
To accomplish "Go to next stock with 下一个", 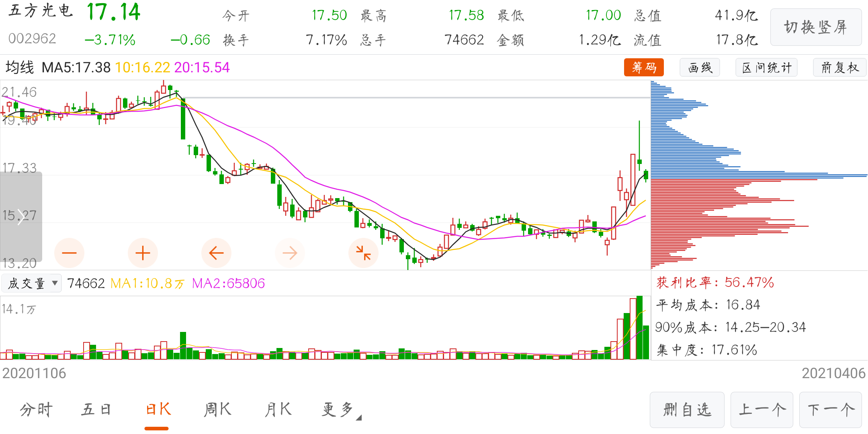I will pyautogui.click(x=831, y=410).
